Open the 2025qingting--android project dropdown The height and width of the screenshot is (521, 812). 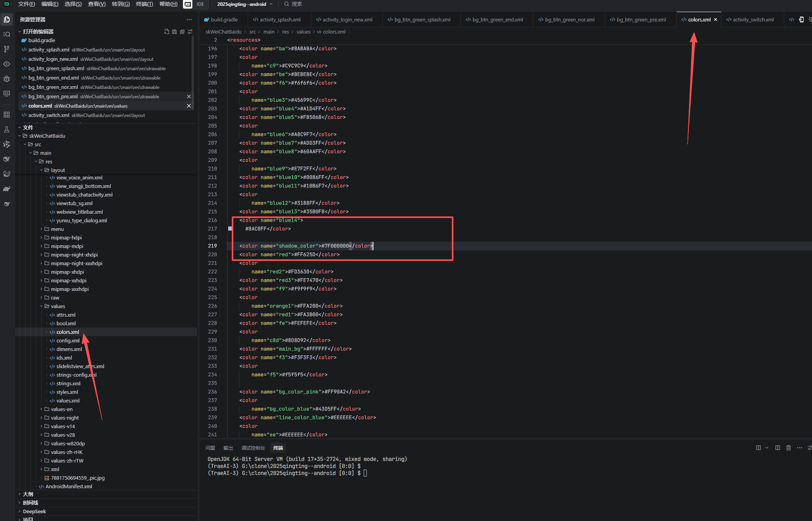click(245, 4)
